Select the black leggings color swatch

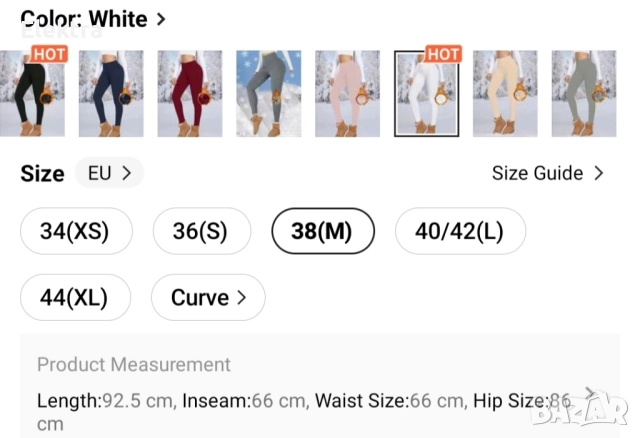32,95
